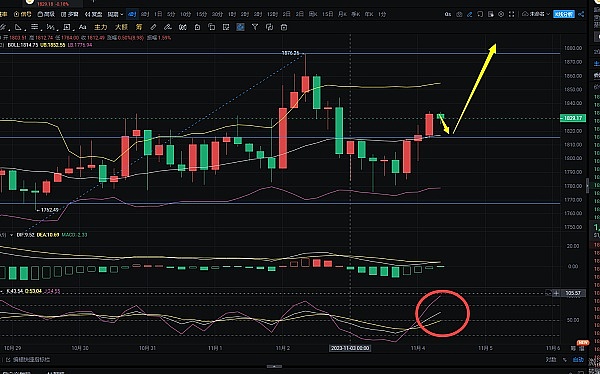Toggle the blue highlighted drawing toolbar icon
600x374 pixels.
pyautogui.click(x=240, y=27)
